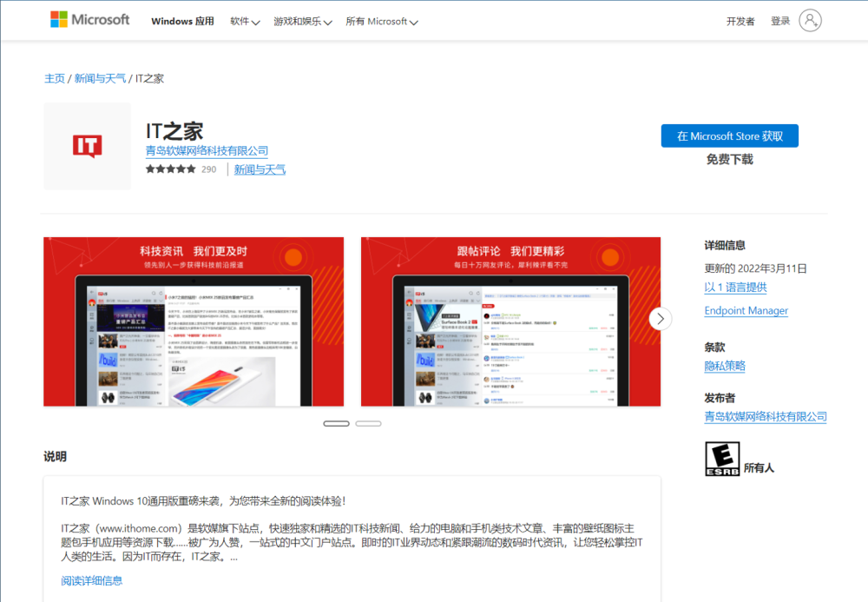868x602 pixels.
Task: Open the Endpoint Manager link
Action: click(746, 310)
